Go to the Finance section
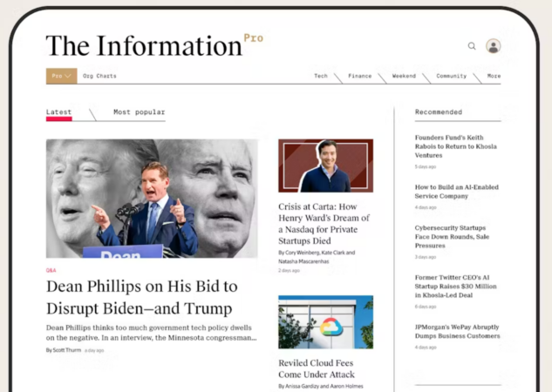 pyautogui.click(x=360, y=76)
